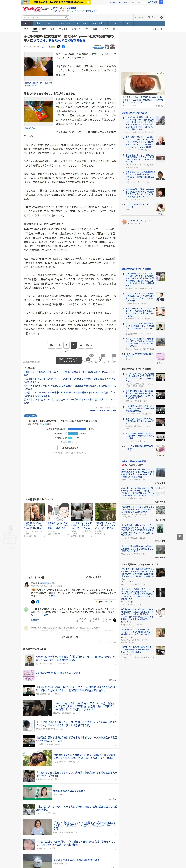Click the ログイン link
Screen dimensions: 186x868
click(57, 11)
